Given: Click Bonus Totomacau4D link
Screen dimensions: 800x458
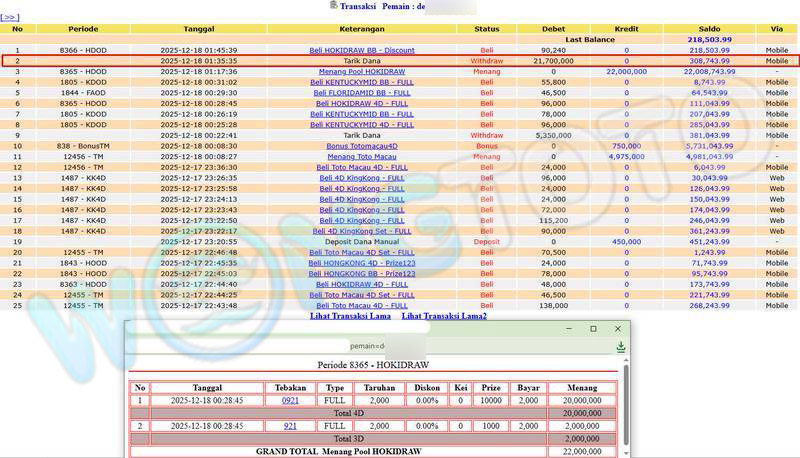Looking at the screenshot, I should (x=361, y=146).
